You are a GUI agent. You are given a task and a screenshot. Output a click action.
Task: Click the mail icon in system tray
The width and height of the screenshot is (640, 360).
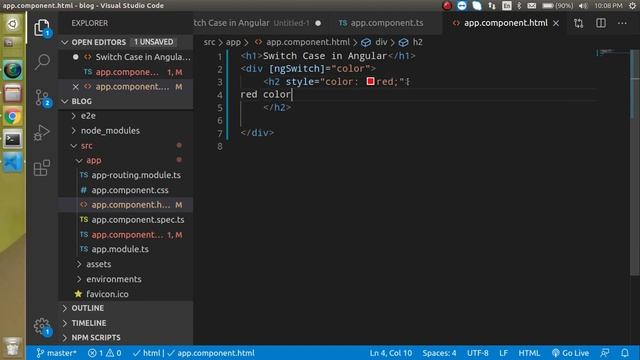coord(531,6)
